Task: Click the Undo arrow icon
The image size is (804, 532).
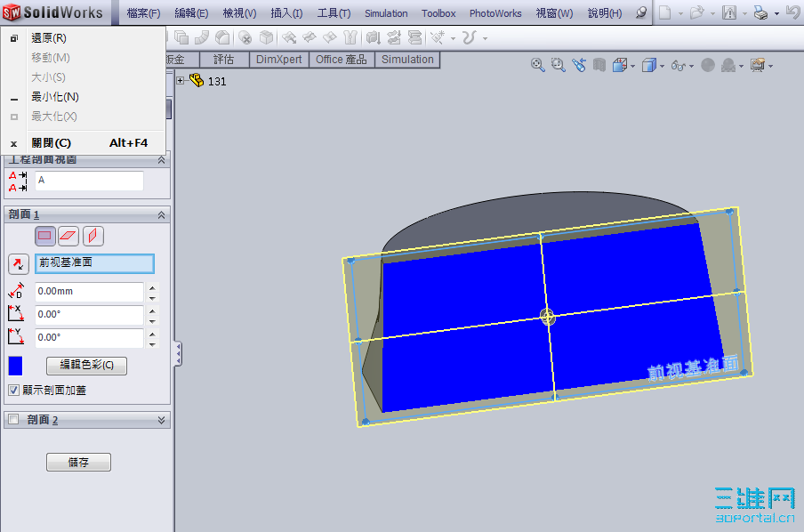Action: coord(792,12)
